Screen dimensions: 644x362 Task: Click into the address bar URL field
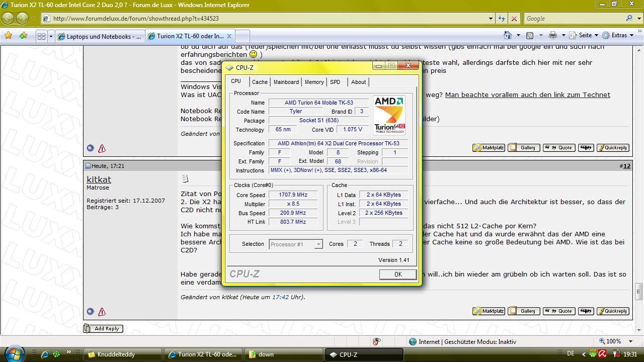click(264, 18)
